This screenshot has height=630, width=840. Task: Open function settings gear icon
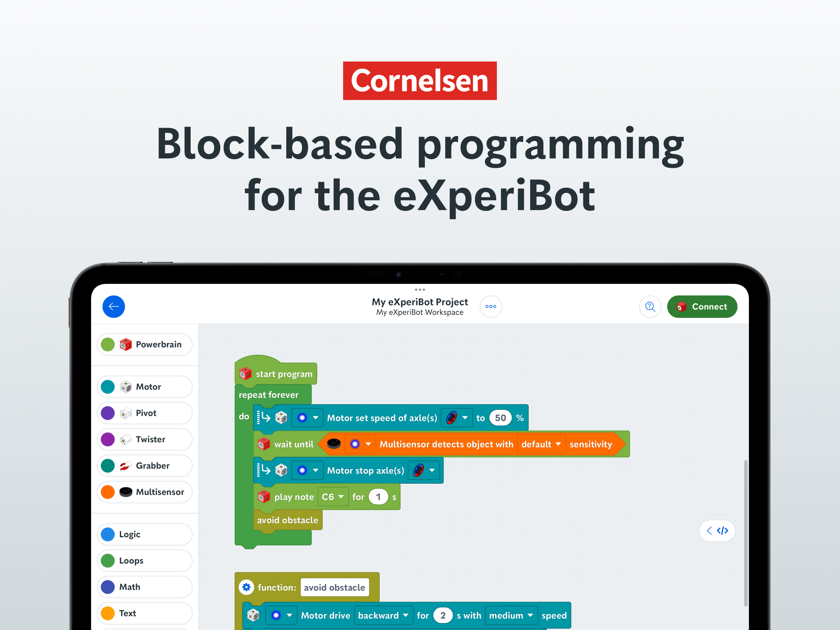point(247,588)
